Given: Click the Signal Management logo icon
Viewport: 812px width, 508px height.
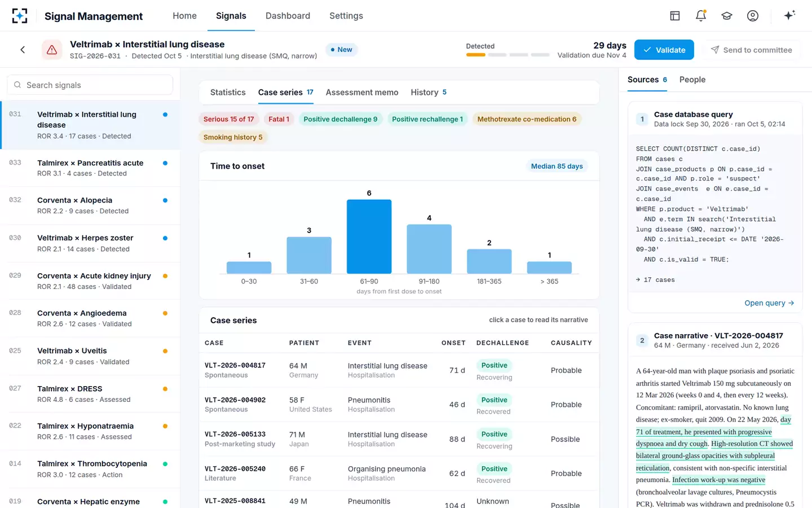Looking at the screenshot, I should 20,16.
